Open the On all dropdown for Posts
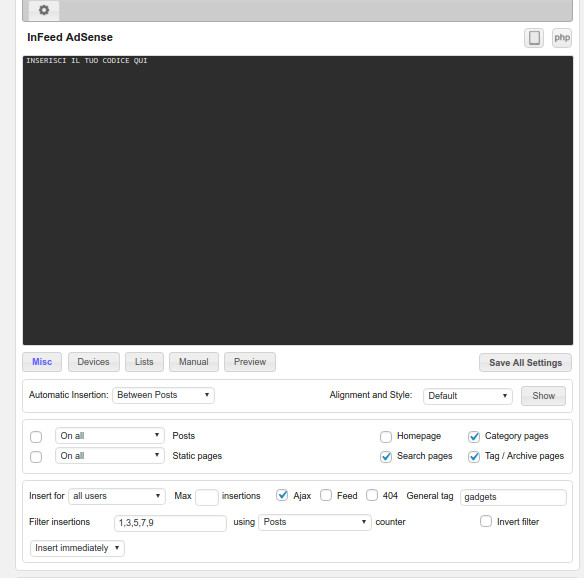The image size is (584, 578). 110,436
